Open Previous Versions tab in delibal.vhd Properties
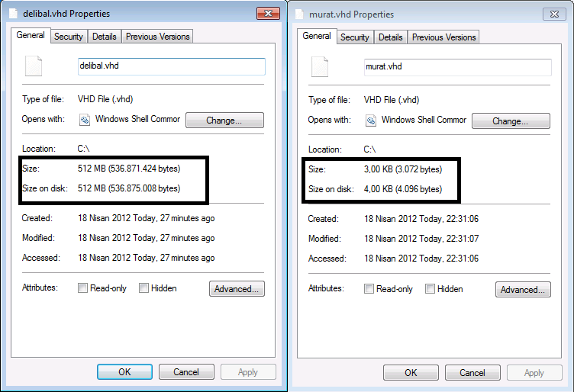This screenshot has width=574, height=392. [158, 37]
